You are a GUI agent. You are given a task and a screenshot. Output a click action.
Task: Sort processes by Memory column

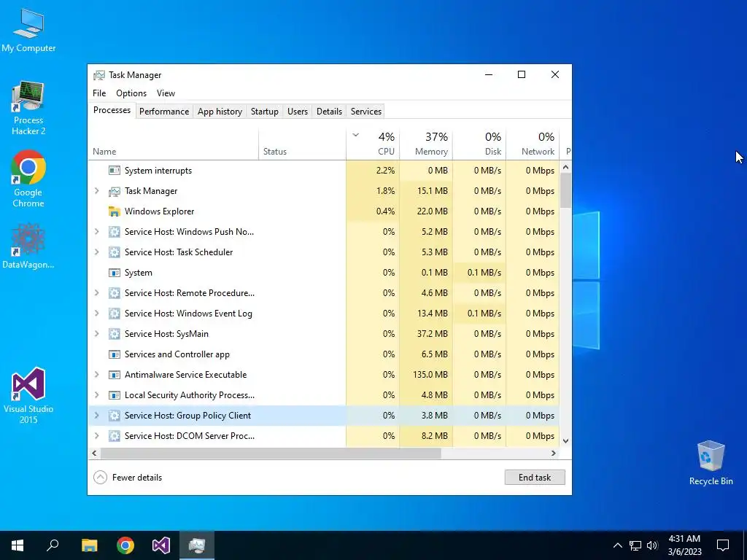pyautogui.click(x=426, y=144)
